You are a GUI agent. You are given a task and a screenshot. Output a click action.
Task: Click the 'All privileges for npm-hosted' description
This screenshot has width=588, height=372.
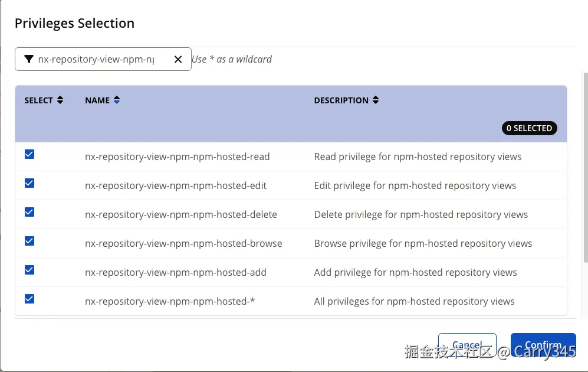(414, 301)
